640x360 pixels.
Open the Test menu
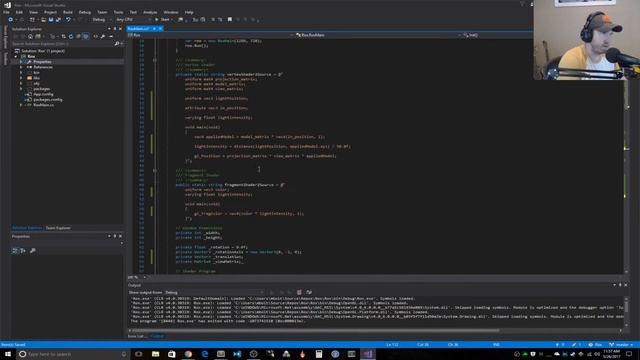click(133, 12)
